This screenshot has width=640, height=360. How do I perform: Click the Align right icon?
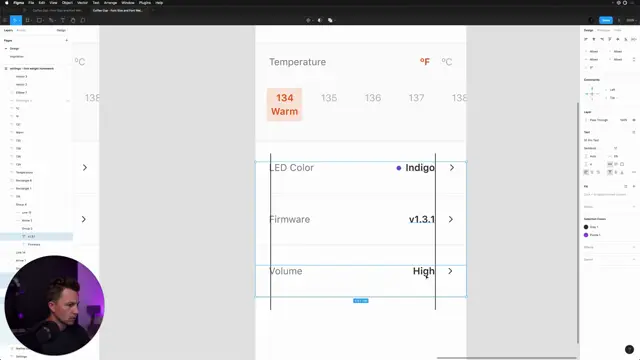pos(602,39)
